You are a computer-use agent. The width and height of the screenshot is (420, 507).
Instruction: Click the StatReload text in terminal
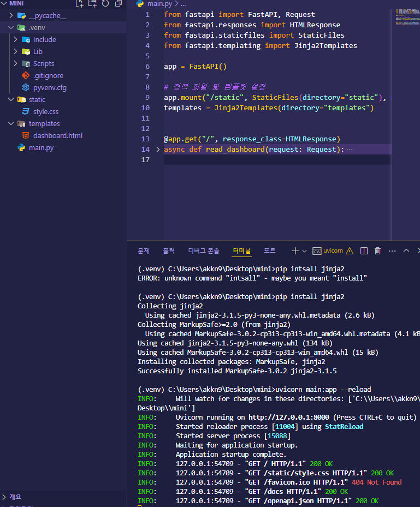[344, 427]
